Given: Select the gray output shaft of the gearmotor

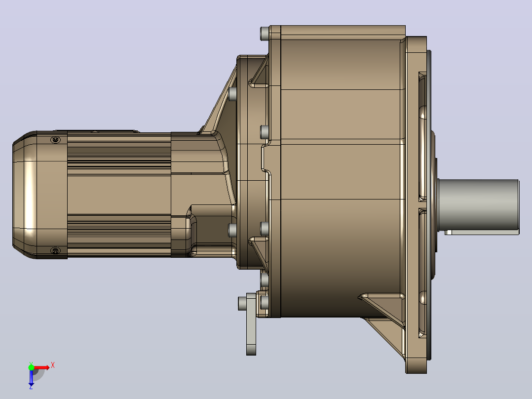Looking at the screenshot, I should coord(478,205).
